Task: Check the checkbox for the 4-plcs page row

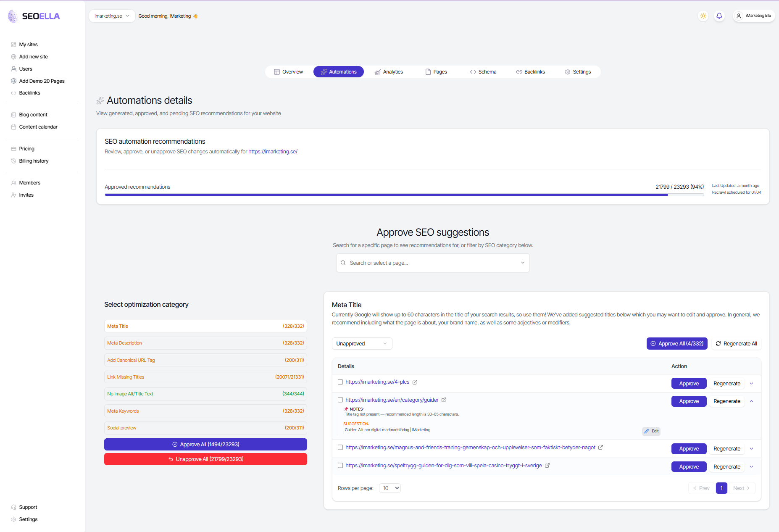Action: pyautogui.click(x=340, y=382)
